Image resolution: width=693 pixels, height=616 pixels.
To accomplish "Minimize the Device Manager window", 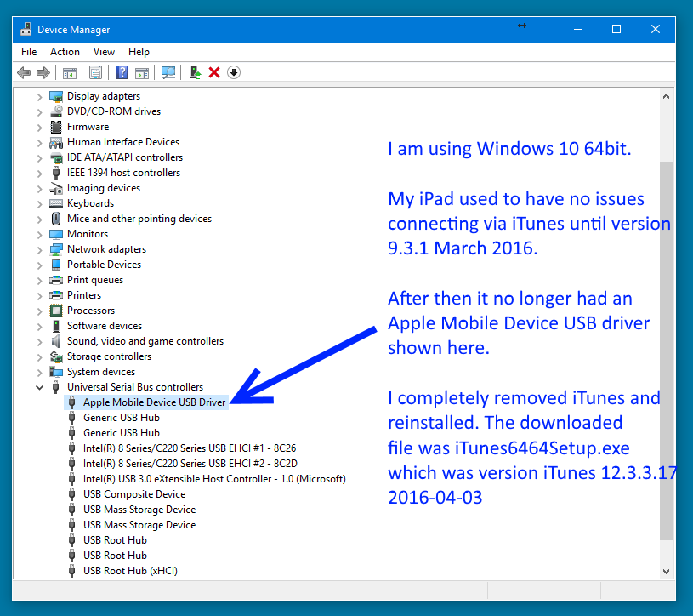I will pos(577,29).
